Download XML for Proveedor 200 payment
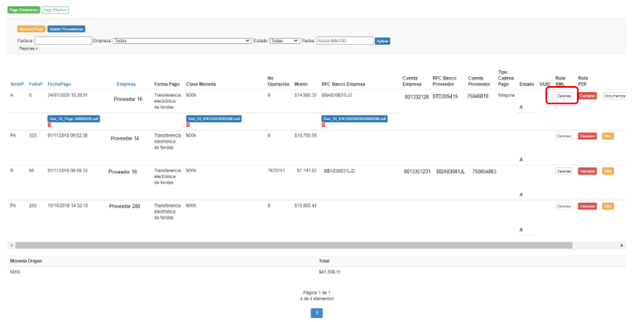This screenshot has height=322, width=644. [x=608, y=206]
